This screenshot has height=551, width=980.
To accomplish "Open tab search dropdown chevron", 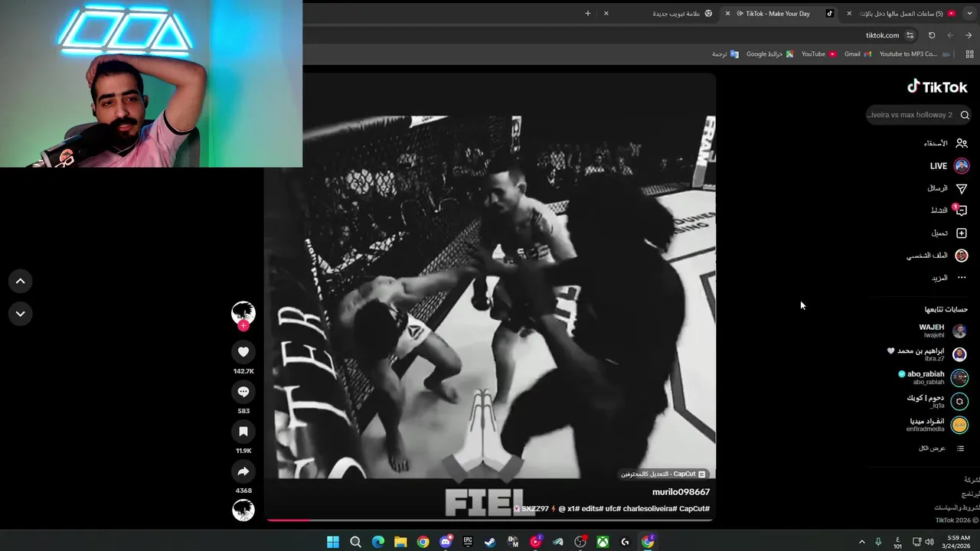I will pos(971,13).
